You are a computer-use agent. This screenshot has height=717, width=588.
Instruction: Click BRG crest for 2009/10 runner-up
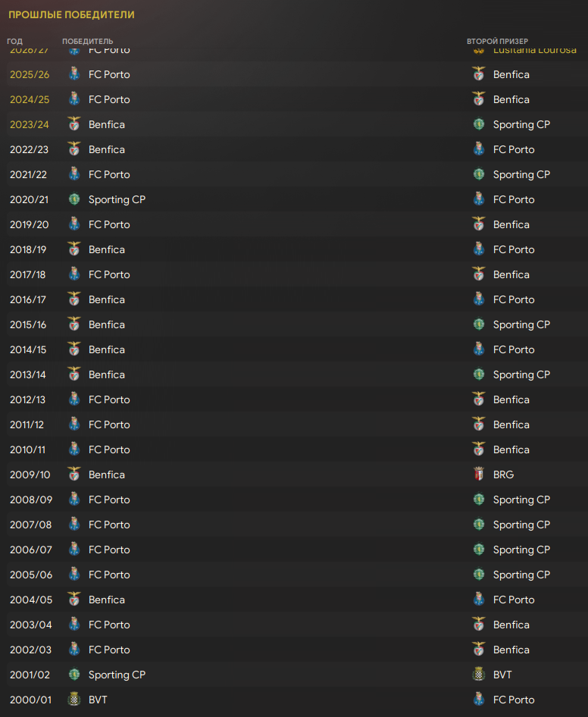479,474
